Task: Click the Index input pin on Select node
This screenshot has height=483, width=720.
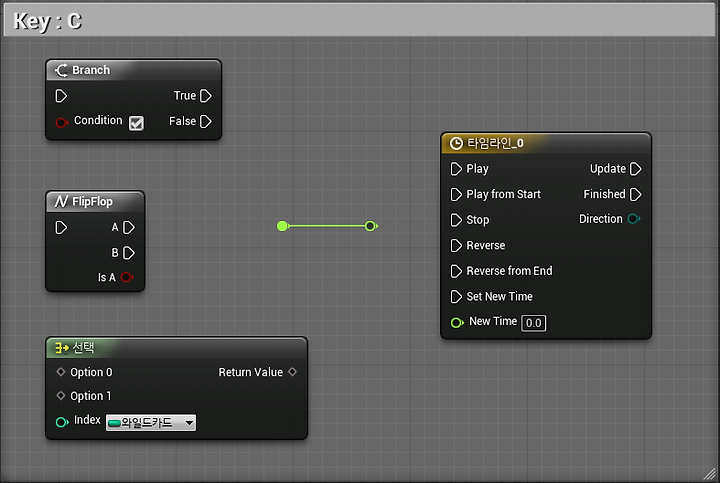Action: (x=62, y=422)
